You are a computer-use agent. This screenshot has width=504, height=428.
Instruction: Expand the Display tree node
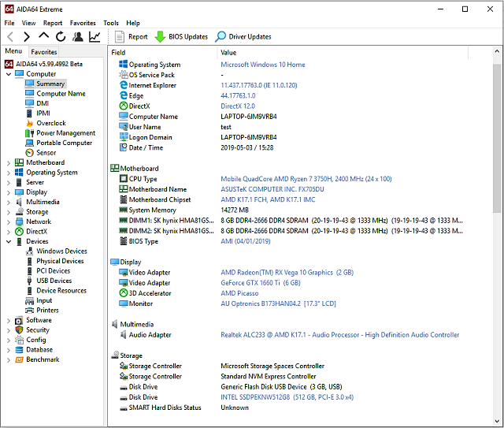pyautogui.click(x=9, y=192)
